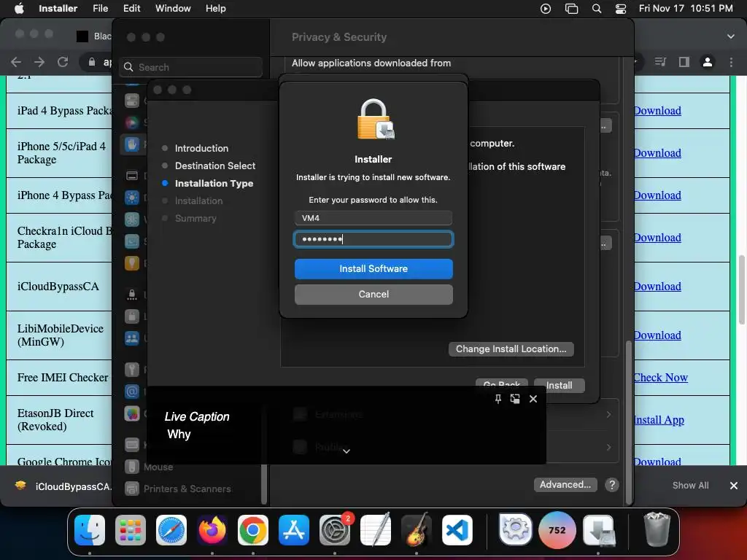Expand Chrome tab search chevron
747x560 pixels.
coord(730,36)
